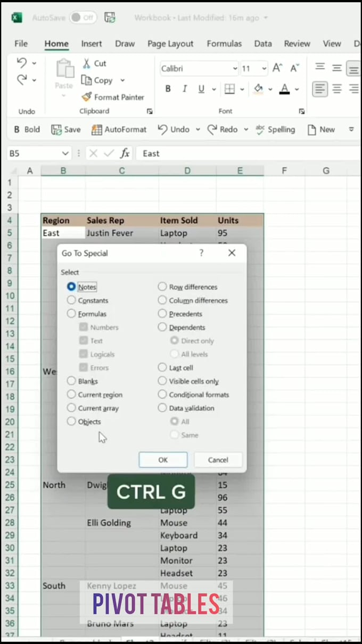
Task: Click the Cut scissors button
Action: (94, 63)
